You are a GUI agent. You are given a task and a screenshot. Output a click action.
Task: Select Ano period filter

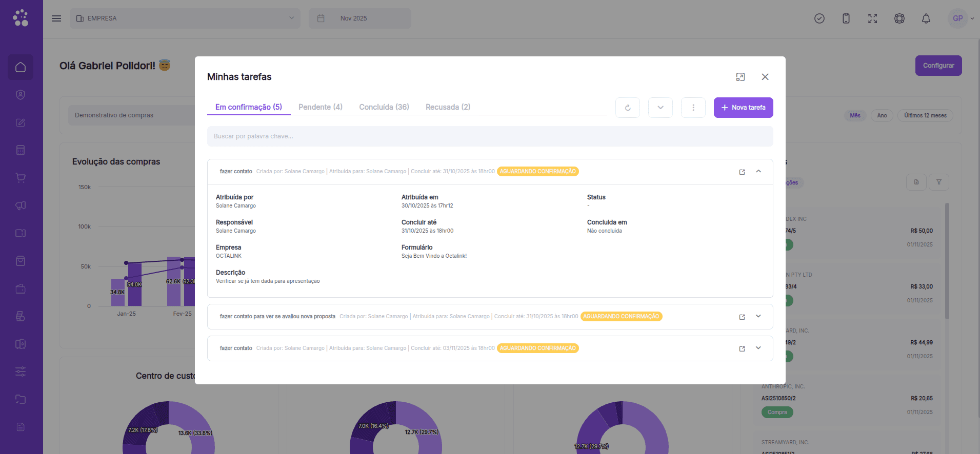pyautogui.click(x=882, y=115)
